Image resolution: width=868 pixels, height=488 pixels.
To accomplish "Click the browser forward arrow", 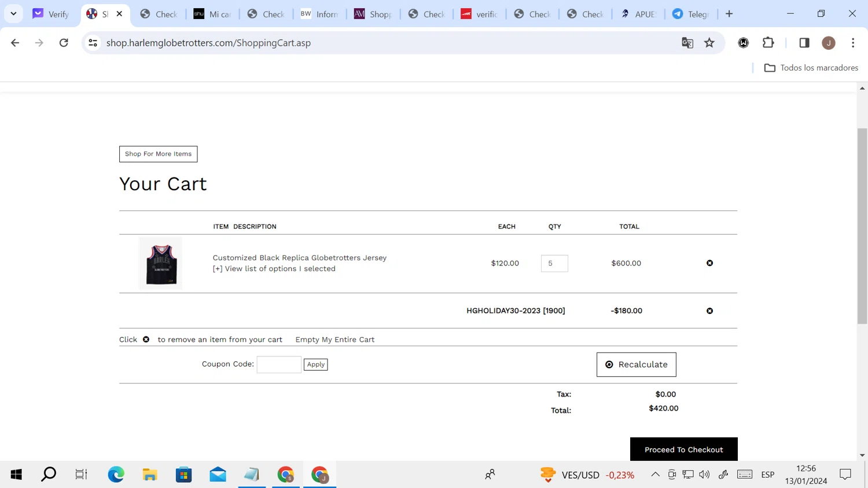I will pyautogui.click(x=39, y=43).
